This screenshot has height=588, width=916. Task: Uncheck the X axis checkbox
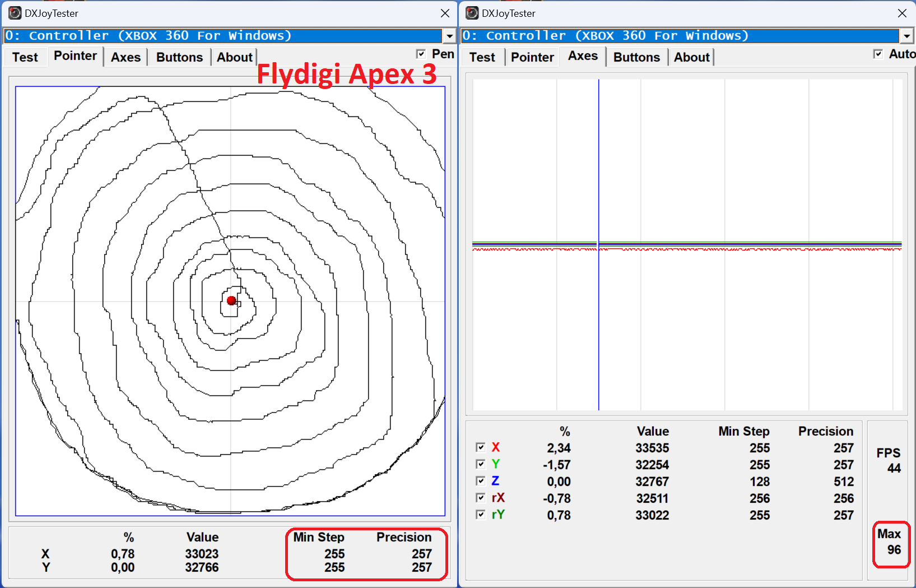480,447
